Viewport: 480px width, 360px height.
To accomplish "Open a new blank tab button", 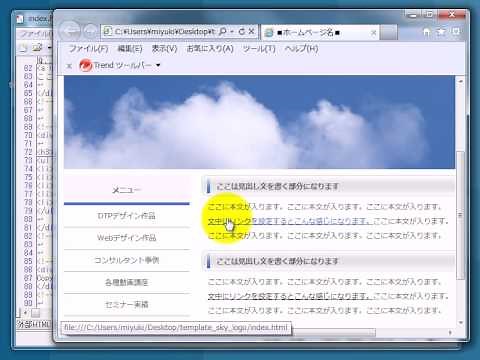I will click(x=389, y=33).
